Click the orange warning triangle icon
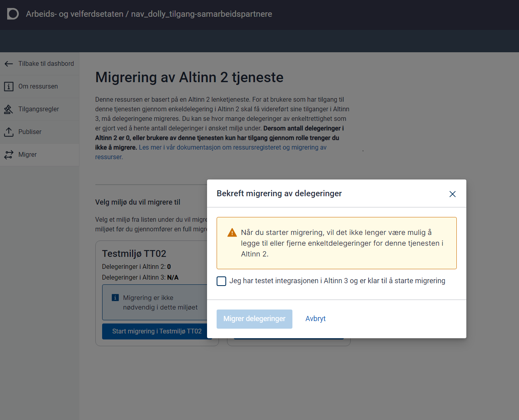 click(x=232, y=233)
